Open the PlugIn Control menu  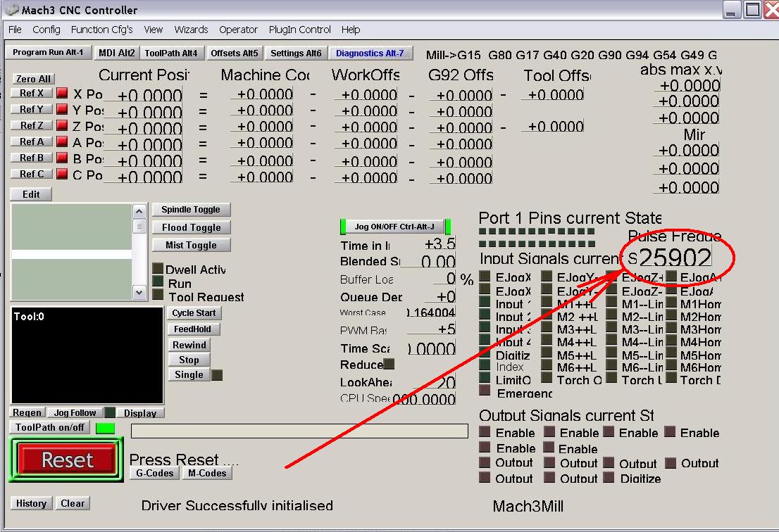(299, 30)
